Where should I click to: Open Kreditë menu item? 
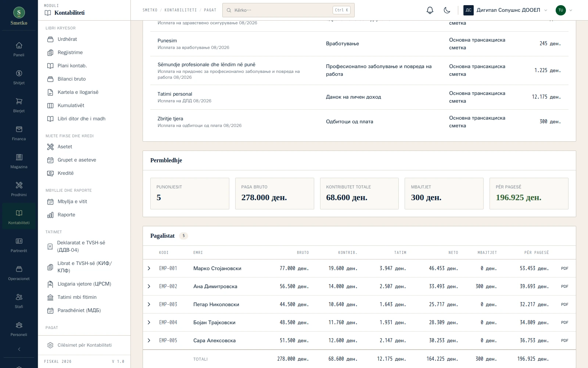coord(84,173)
